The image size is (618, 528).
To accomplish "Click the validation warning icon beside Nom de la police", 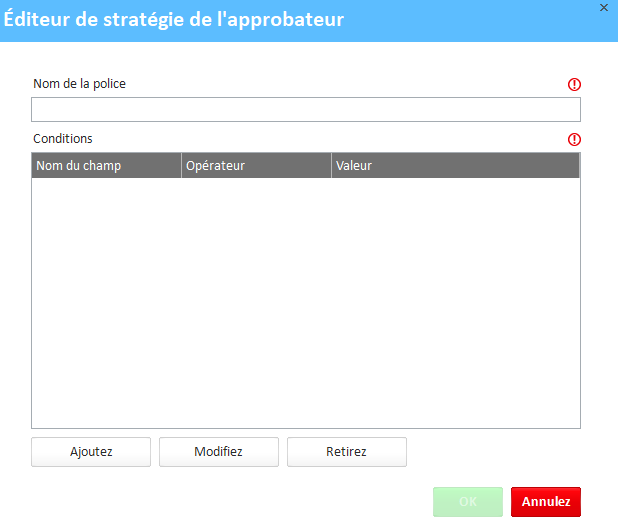I will (574, 85).
